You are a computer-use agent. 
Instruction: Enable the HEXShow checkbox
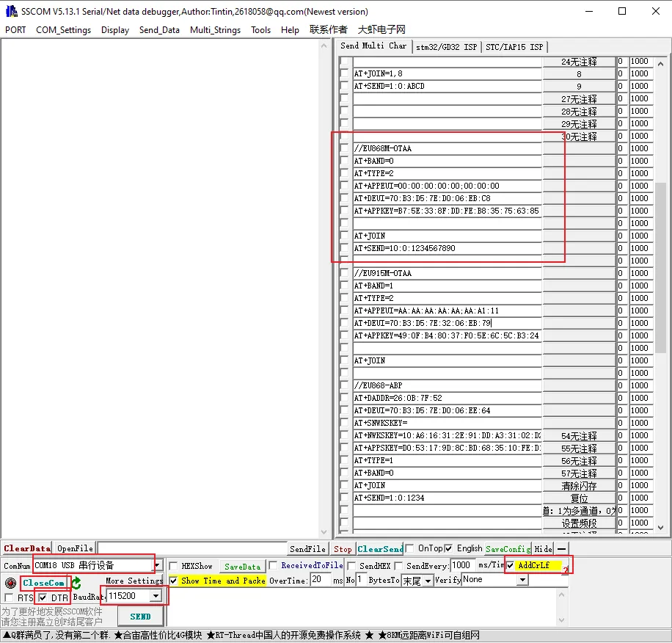coord(174,566)
